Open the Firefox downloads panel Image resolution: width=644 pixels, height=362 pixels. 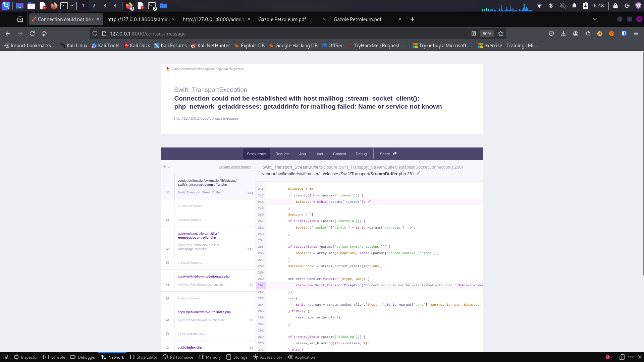click(x=563, y=34)
